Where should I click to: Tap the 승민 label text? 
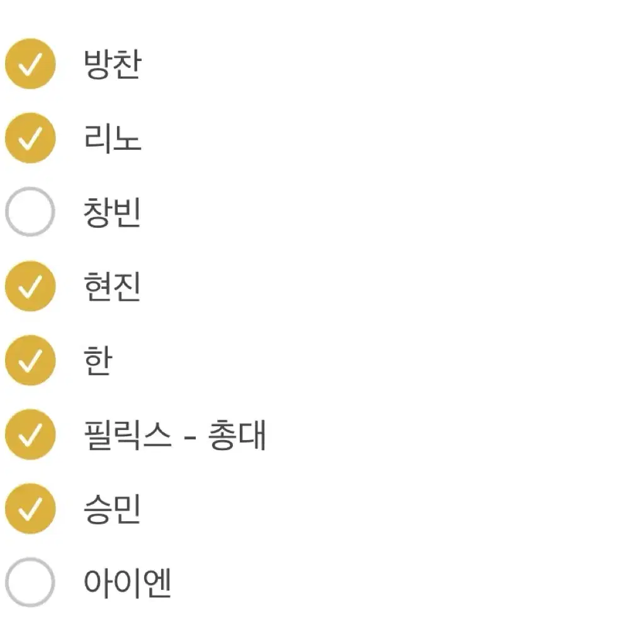112,509
